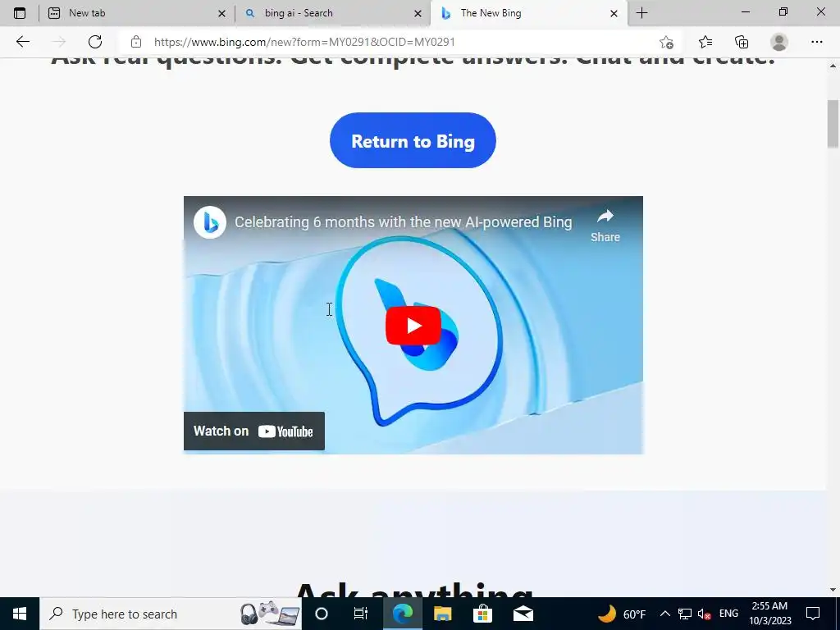View site information lock icon
Image resolution: width=840 pixels, height=630 pixels.
coord(136,42)
